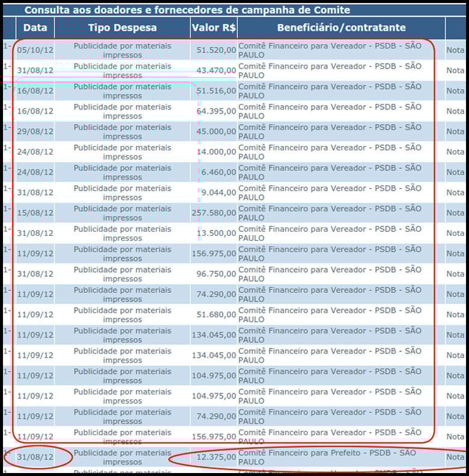Screen dimensions: 469x476
Task: Select the value 51.516,00
Action: tap(216, 91)
